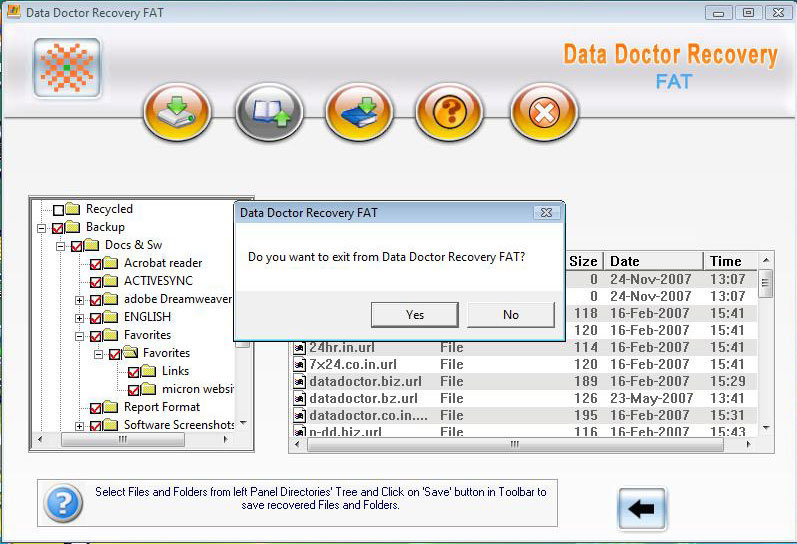This screenshot has height=544, width=797.
Task: Click the 15:29 time cell
Action: [x=728, y=381]
